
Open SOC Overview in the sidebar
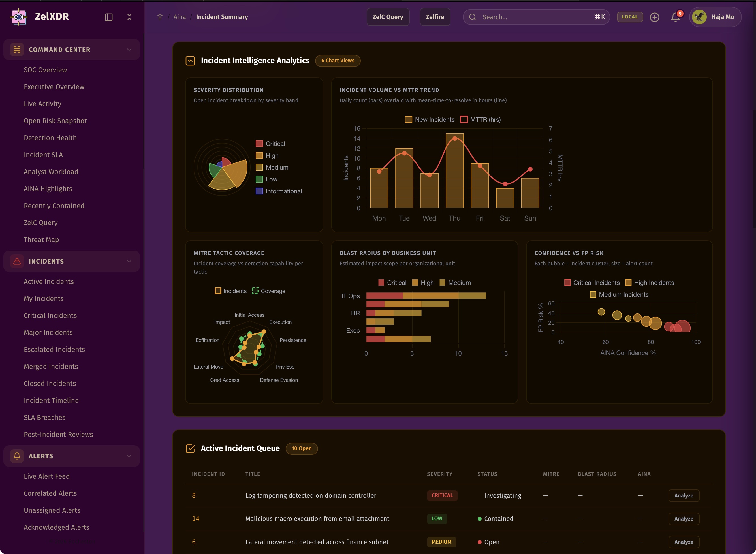(x=45, y=70)
